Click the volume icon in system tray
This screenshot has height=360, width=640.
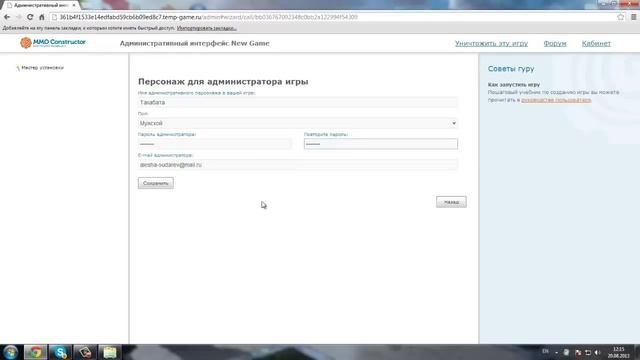tap(598, 352)
